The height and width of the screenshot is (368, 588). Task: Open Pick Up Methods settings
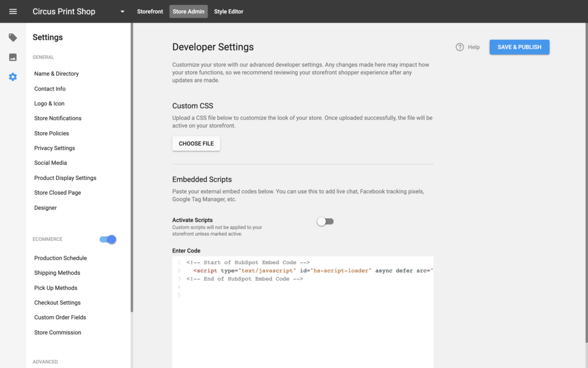click(x=56, y=287)
